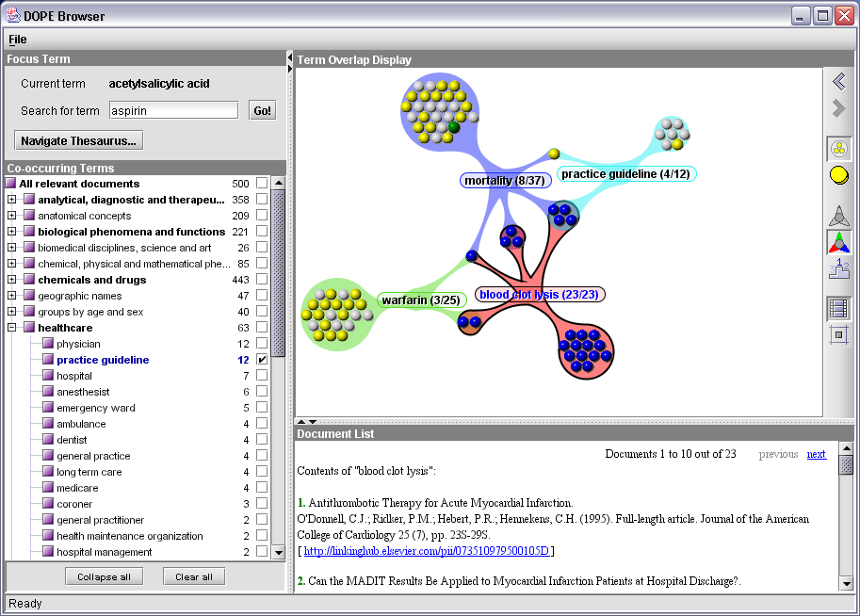Screen dimensions: 860x616
Task: Click the gray triangle layout icon
Action: tap(838, 216)
